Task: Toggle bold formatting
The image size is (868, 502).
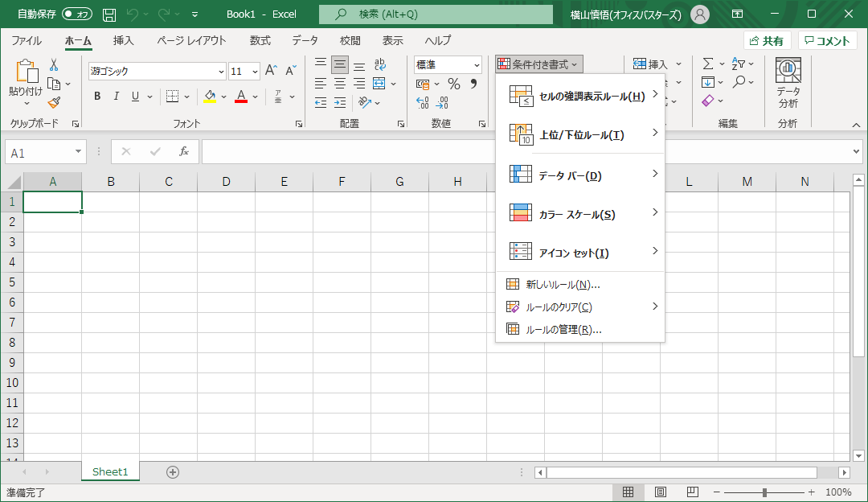Action: pyautogui.click(x=97, y=97)
